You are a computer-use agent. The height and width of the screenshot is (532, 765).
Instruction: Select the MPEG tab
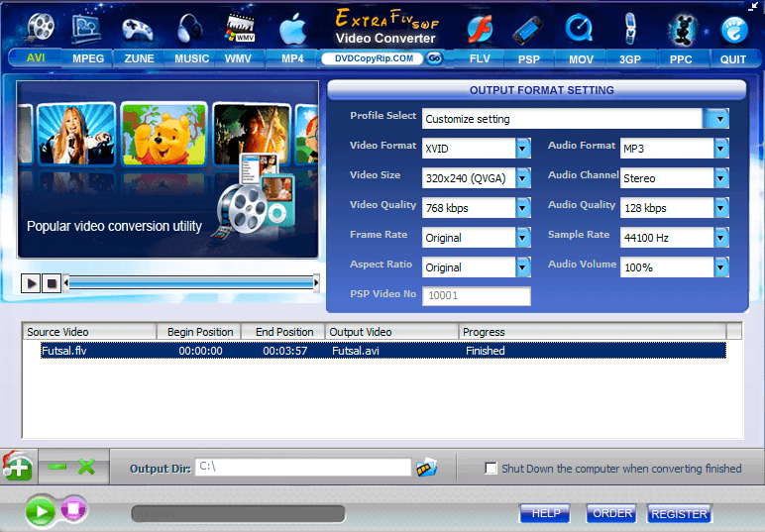pos(88,59)
